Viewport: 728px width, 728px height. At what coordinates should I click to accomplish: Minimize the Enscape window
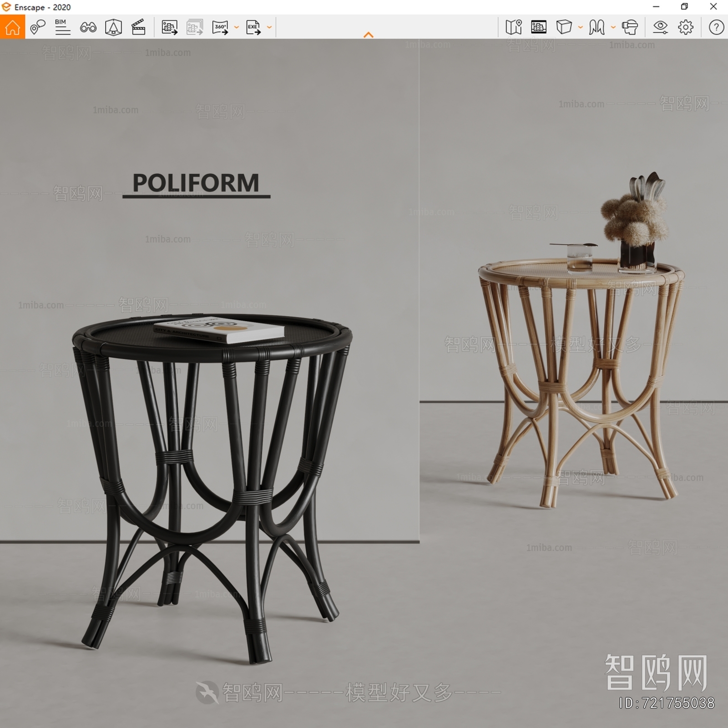click(656, 7)
